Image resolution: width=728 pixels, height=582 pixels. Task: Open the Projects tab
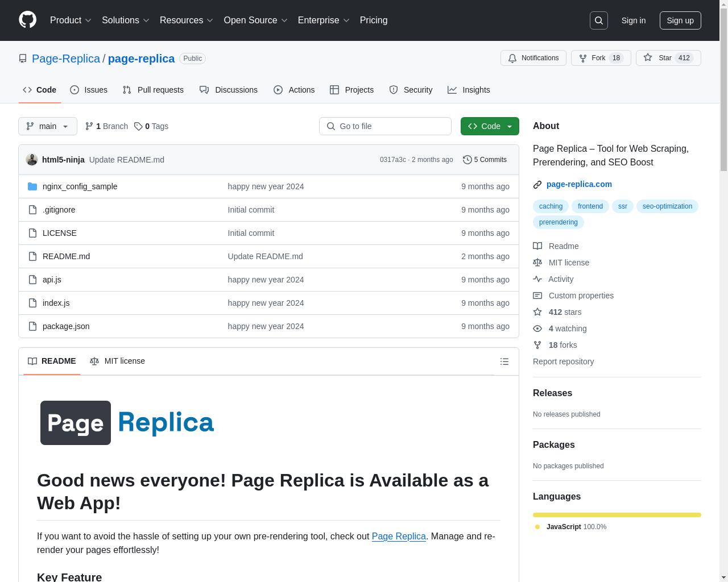pyautogui.click(x=352, y=90)
